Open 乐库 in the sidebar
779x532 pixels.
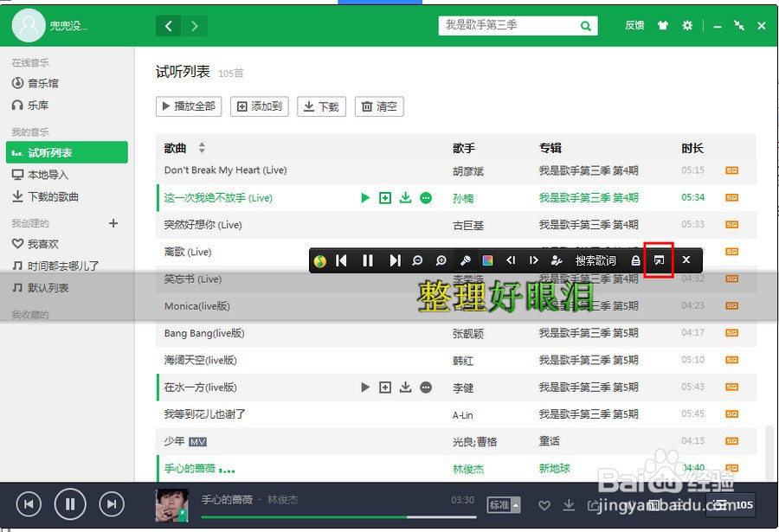click(x=30, y=105)
